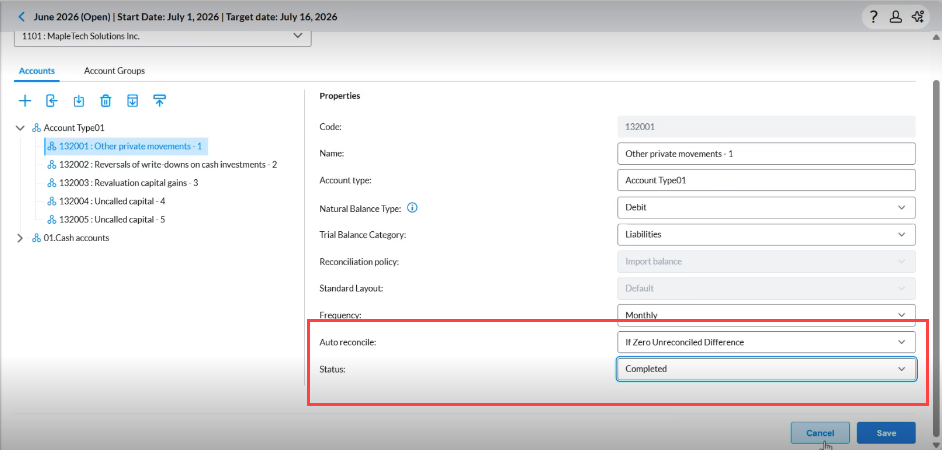Open the Trial Balance Category dropdown showing Liabilities
This screenshot has width=942, height=450.
coord(766,234)
